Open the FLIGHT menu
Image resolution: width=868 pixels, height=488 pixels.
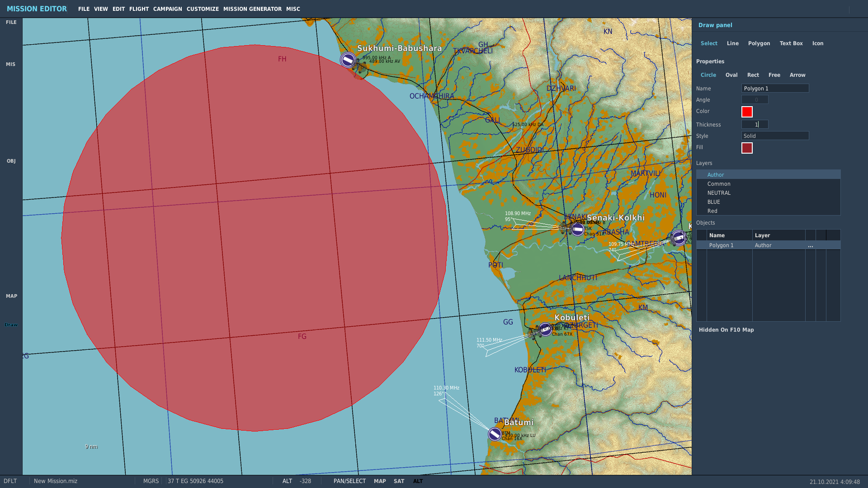[x=139, y=9]
